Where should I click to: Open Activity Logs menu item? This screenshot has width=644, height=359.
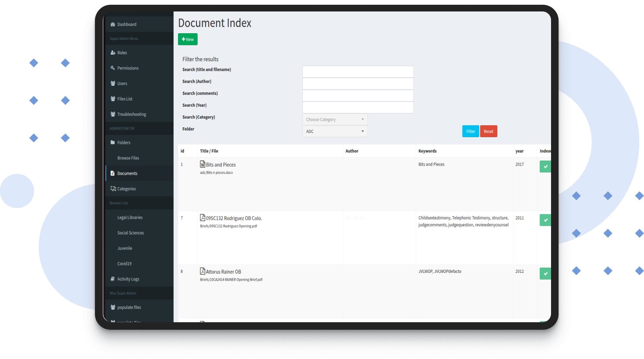pyautogui.click(x=139, y=279)
